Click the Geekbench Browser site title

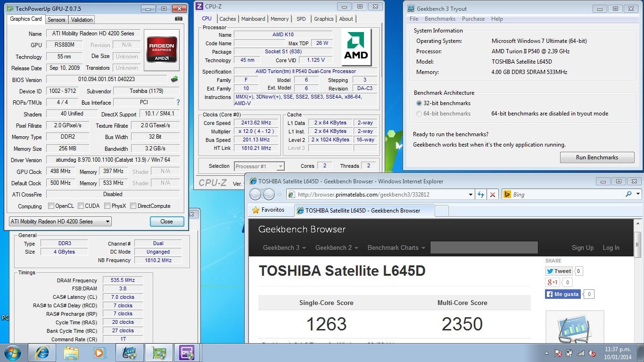click(x=302, y=230)
